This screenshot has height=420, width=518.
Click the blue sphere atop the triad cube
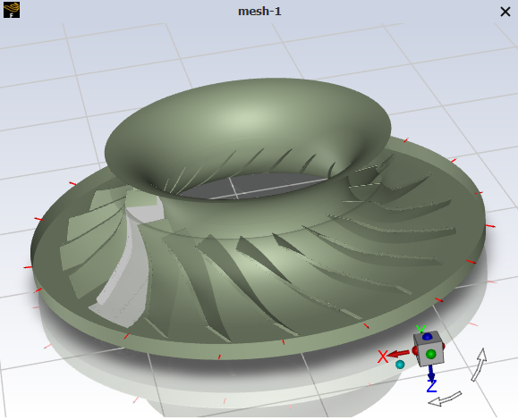pos(427,337)
